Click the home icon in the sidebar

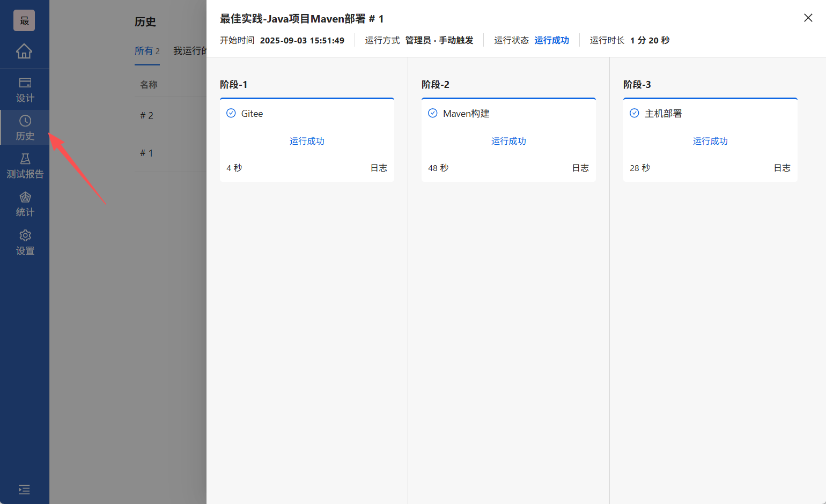[24, 51]
